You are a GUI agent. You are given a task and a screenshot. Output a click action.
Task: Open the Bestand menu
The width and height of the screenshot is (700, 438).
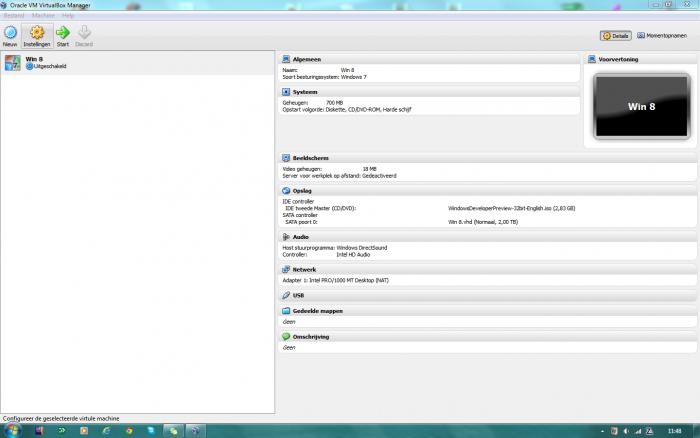(x=14, y=16)
